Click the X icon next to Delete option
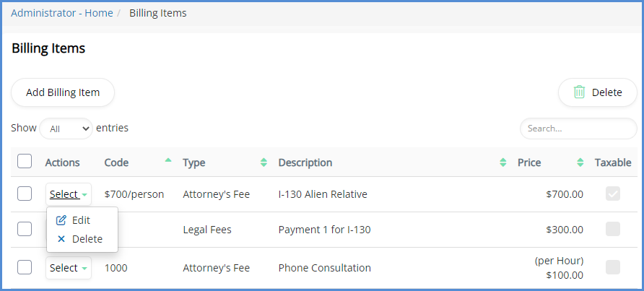Screen dimensions: 644x291 [61, 239]
